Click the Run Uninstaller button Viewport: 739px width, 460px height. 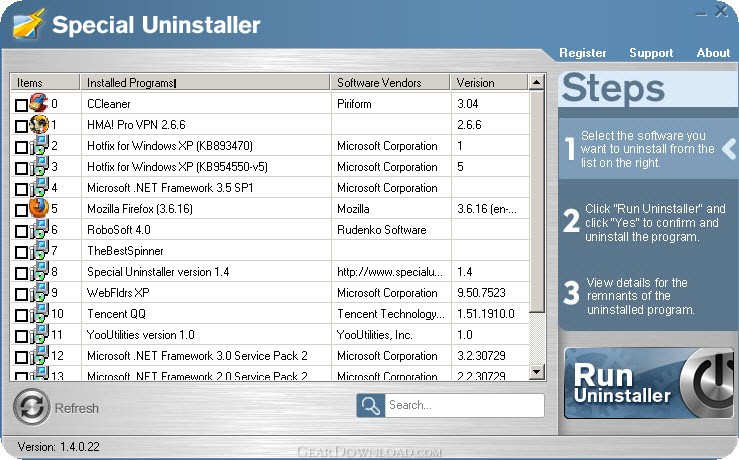649,383
